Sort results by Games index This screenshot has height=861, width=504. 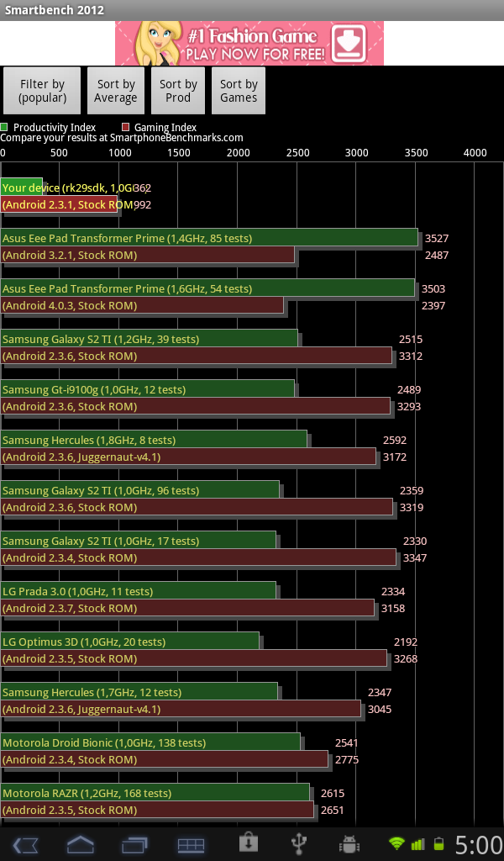point(239,91)
